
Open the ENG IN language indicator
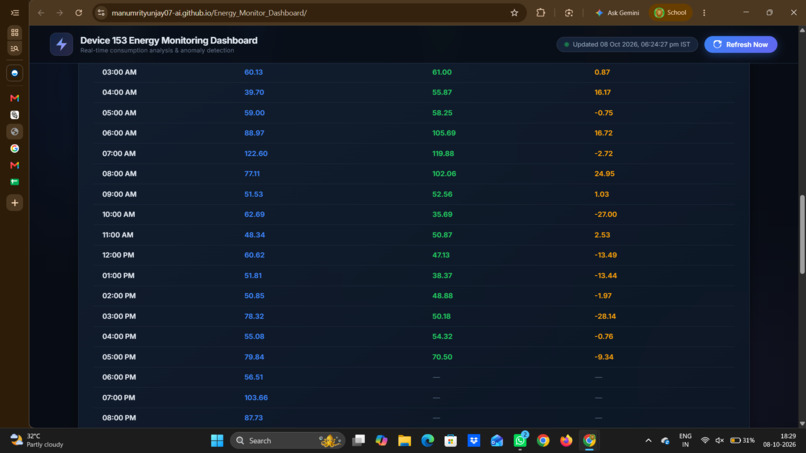tap(685, 441)
